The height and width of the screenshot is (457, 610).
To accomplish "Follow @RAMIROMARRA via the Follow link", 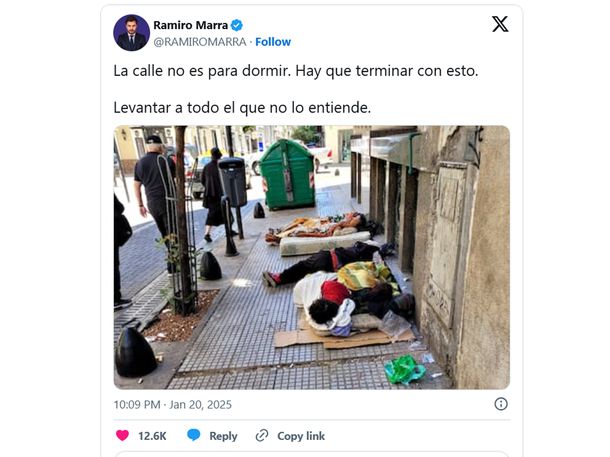I will click(x=273, y=42).
